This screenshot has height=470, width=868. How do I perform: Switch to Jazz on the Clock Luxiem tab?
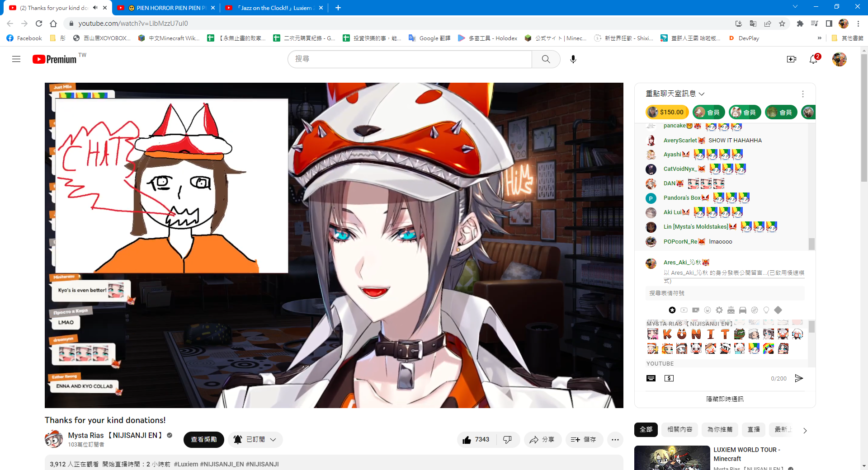point(275,8)
